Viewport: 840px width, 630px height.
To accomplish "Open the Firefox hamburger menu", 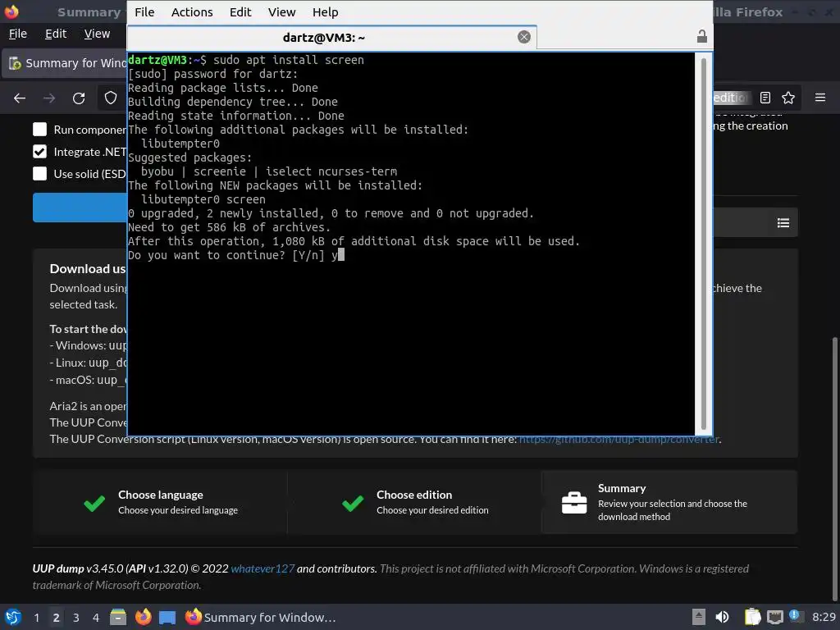I will click(820, 98).
